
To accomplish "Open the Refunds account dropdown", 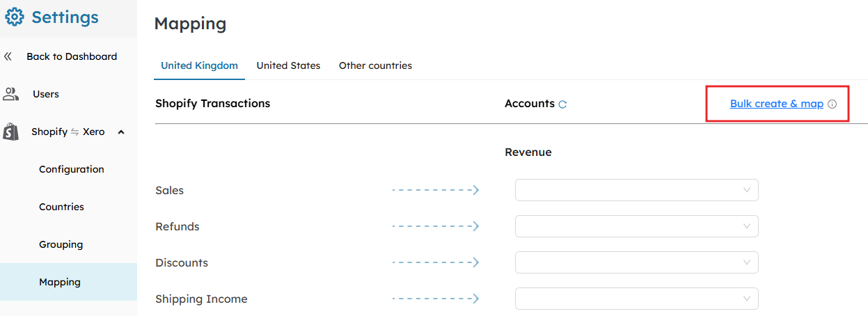I will 636,226.
